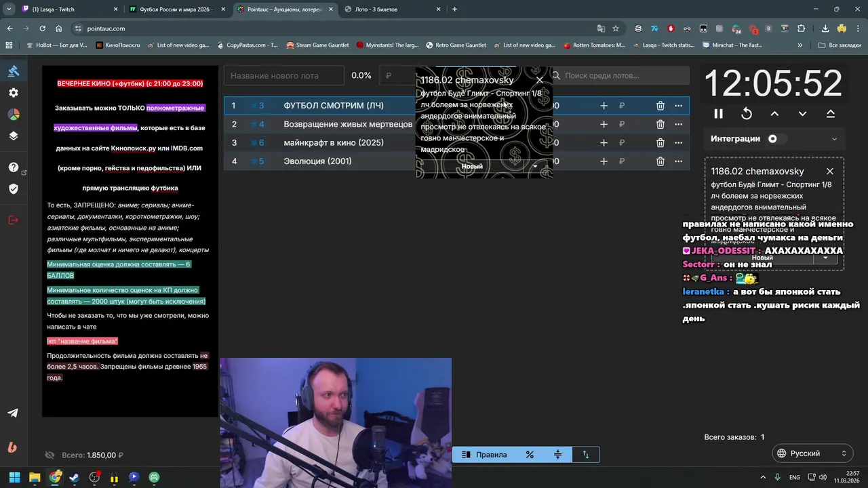Open the Retro Game Gauntlet bookmark

[456, 45]
